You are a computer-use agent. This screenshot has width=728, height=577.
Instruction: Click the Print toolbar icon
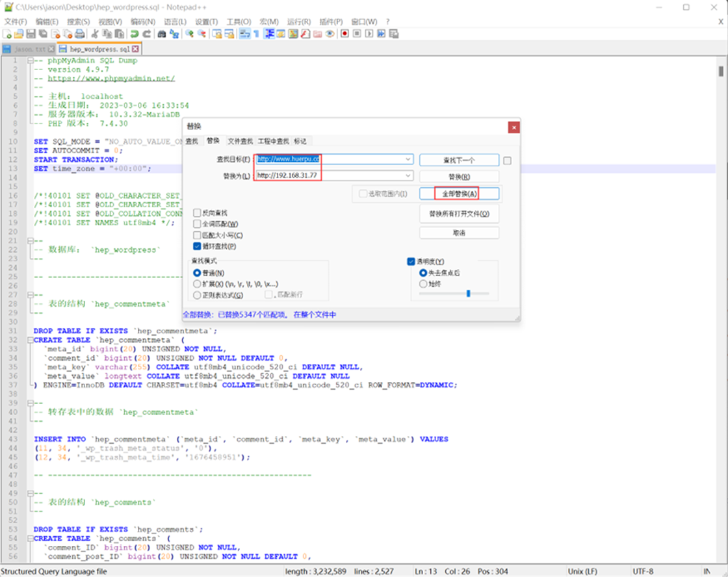80,34
